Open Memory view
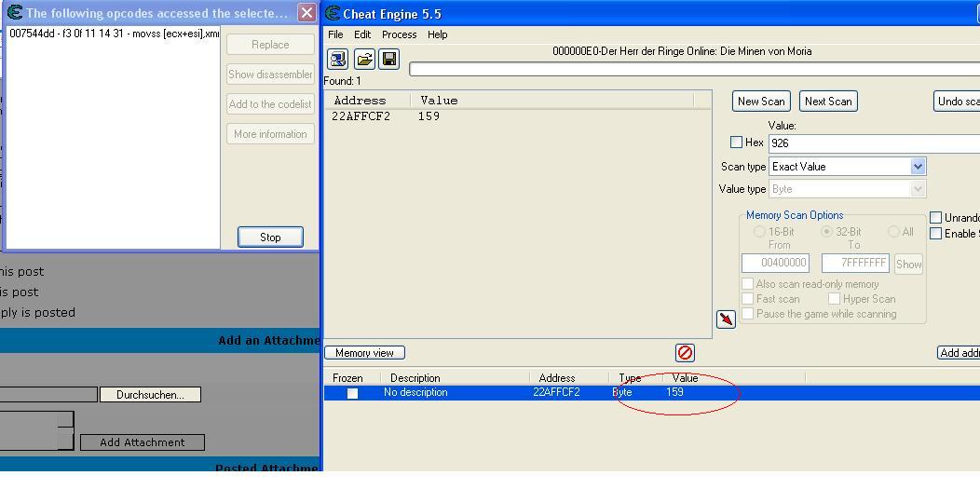This screenshot has height=489, width=980. pyautogui.click(x=364, y=353)
